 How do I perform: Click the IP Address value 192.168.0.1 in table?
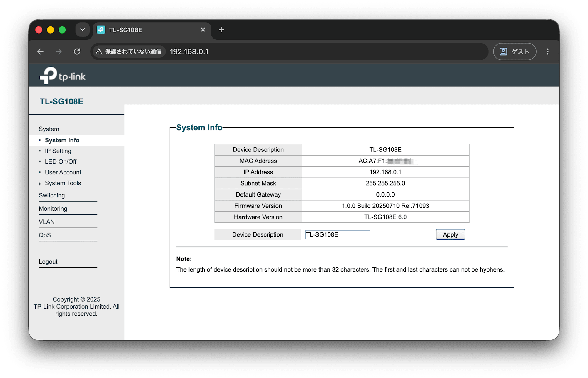385,172
